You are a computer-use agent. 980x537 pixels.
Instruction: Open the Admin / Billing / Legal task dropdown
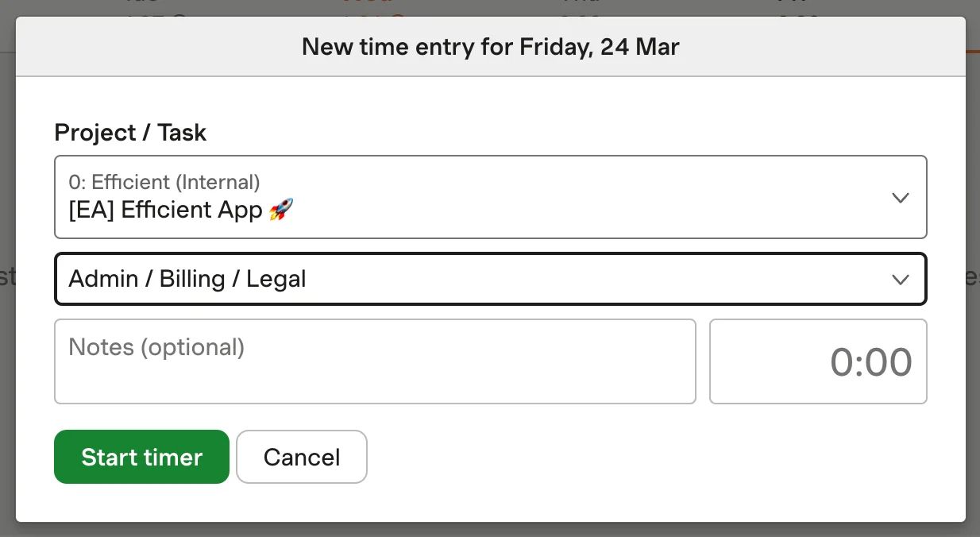[490, 279]
